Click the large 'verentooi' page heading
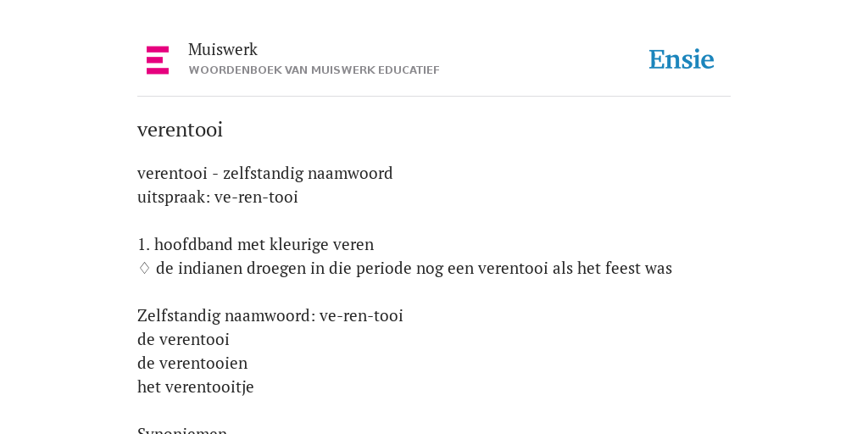The height and width of the screenshot is (434, 868). click(x=180, y=130)
